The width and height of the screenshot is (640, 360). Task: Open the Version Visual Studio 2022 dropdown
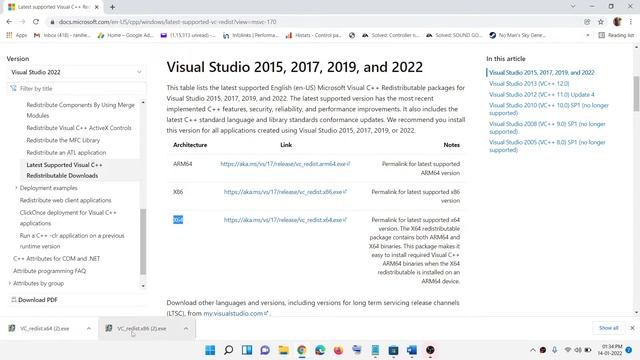click(76, 72)
